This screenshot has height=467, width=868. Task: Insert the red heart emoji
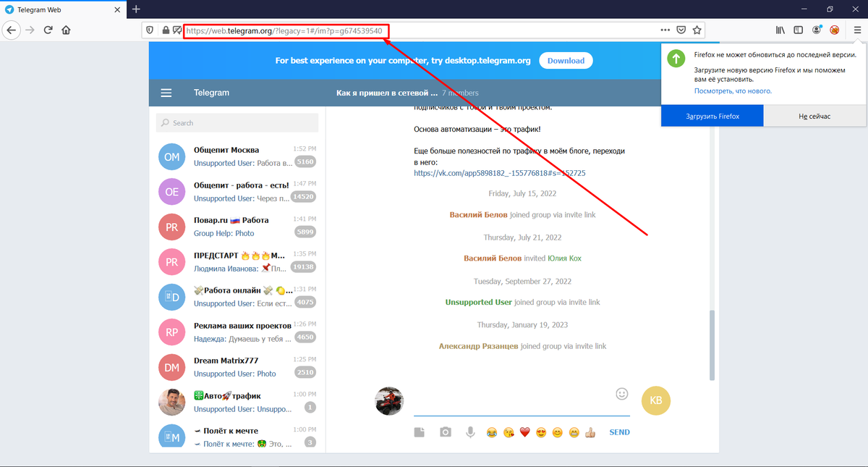[x=525, y=432]
